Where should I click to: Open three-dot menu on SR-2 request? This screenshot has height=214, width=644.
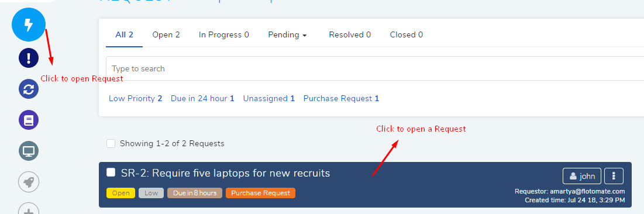[614, 176]
